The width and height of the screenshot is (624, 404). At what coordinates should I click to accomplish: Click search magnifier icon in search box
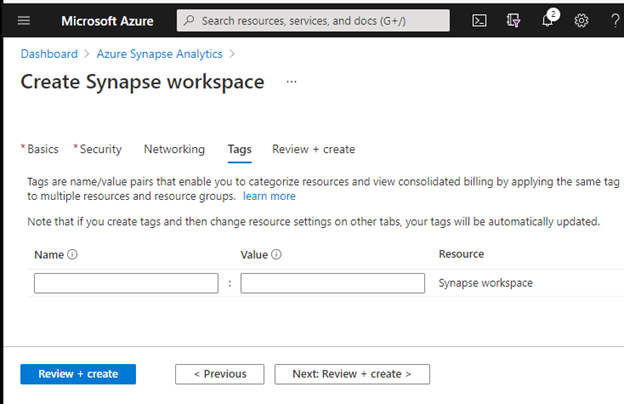pos(189,20)
